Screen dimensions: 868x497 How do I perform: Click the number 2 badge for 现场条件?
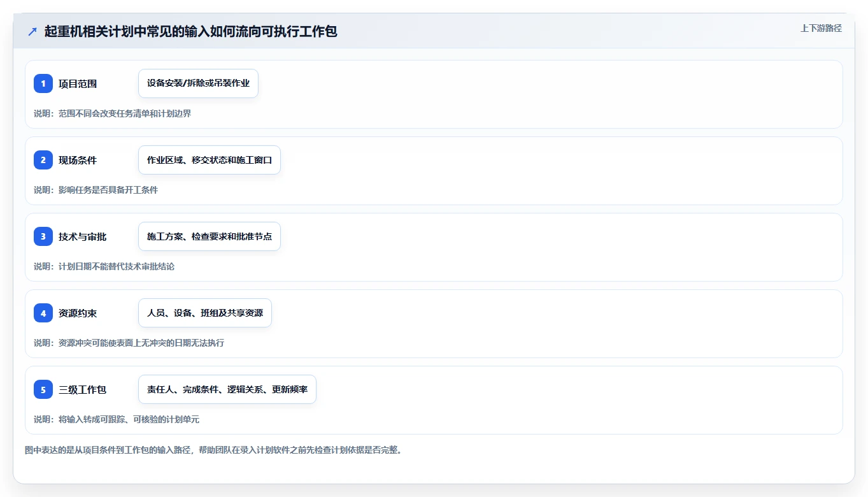pos(43,160)
